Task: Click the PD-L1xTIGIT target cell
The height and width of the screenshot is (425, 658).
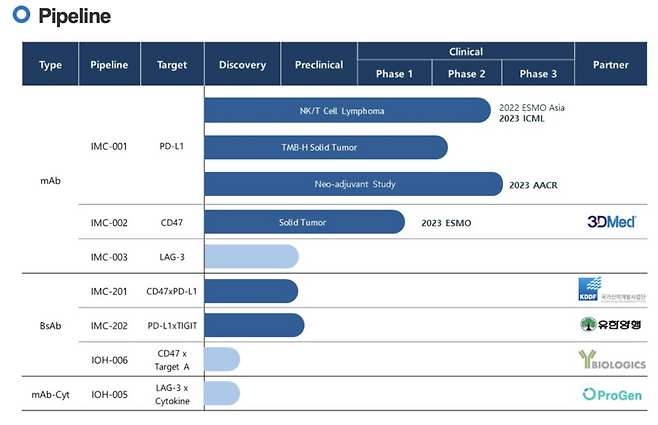Action: pyautogui.click(x=172, y=324)
